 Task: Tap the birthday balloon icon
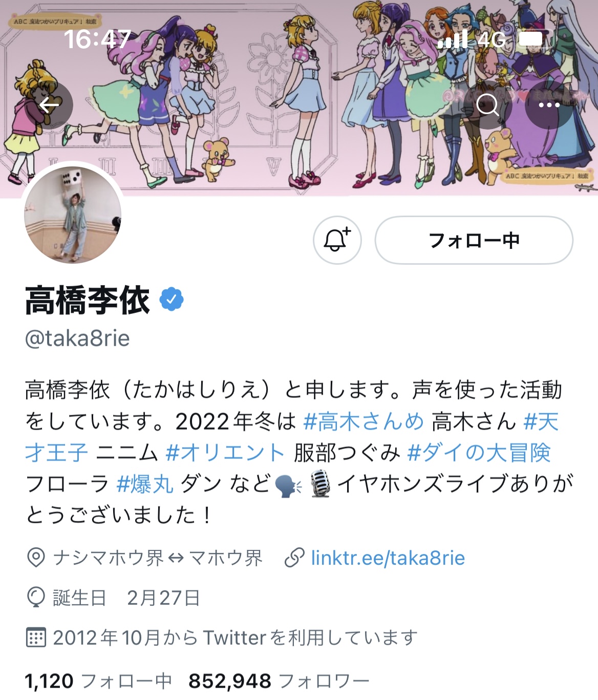coord(35,598)
